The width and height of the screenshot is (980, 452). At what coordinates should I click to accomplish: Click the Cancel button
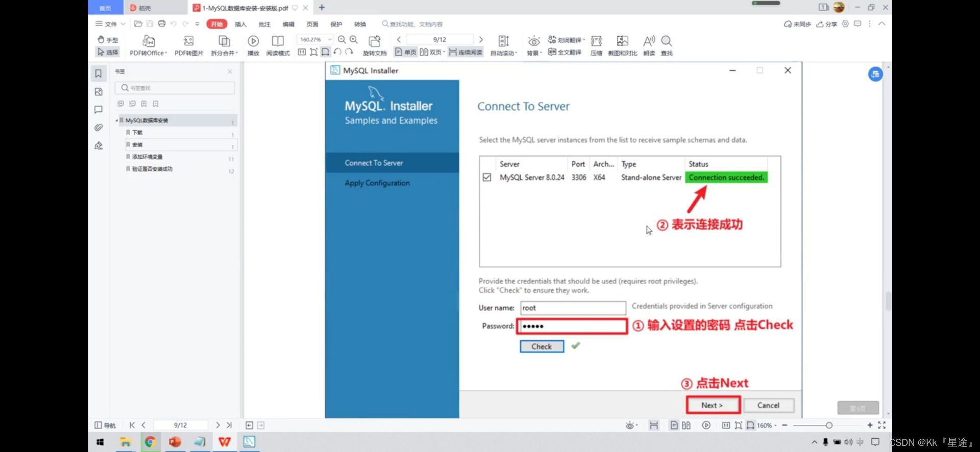click(768, 405)
